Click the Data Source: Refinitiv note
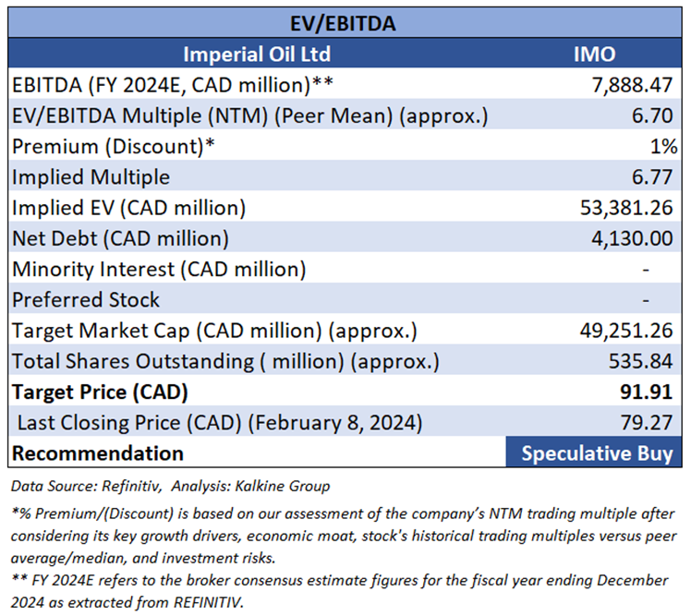The height and width of the screenshot is (616, 691). click(x=86, y=486)
